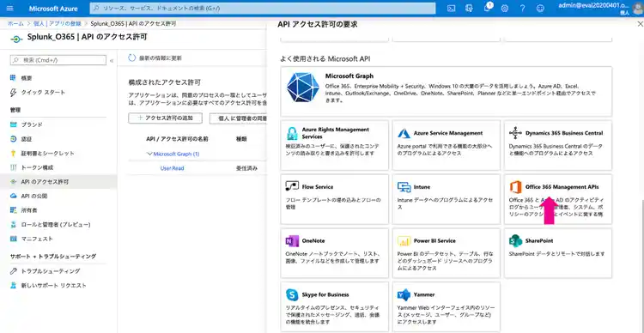644x333 pixels.
Task: Open portal settings gear icon
Action: point(505,9)
